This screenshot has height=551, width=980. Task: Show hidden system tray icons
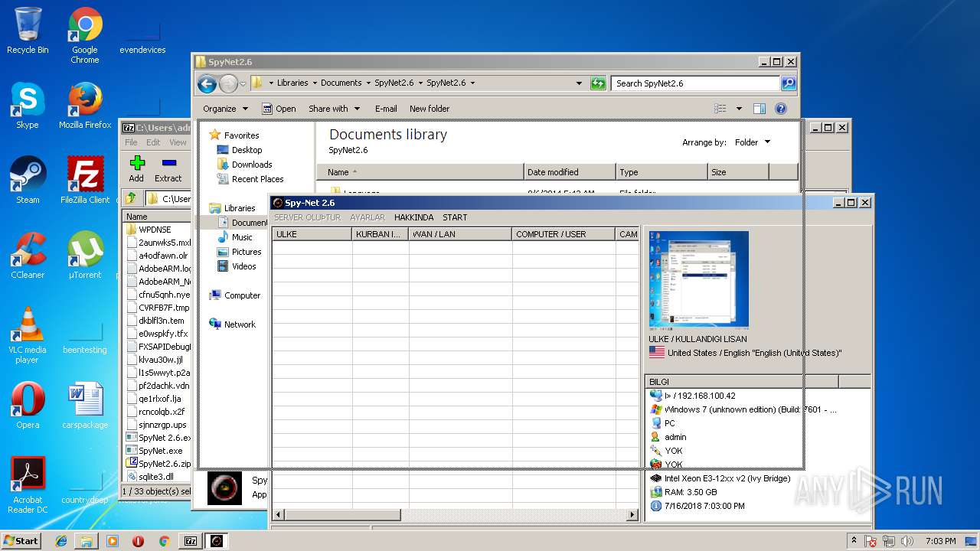[854, 541]
